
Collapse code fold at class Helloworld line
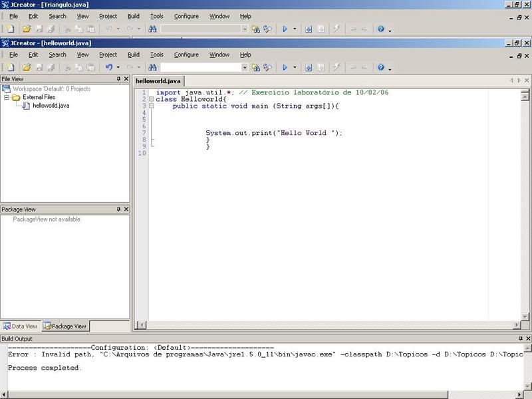152,99
